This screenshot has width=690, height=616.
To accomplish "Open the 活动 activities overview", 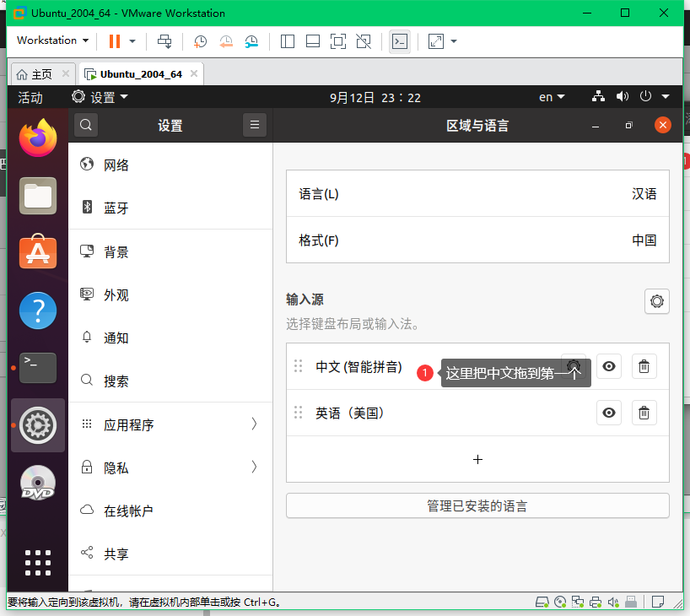I will (30, 97).
